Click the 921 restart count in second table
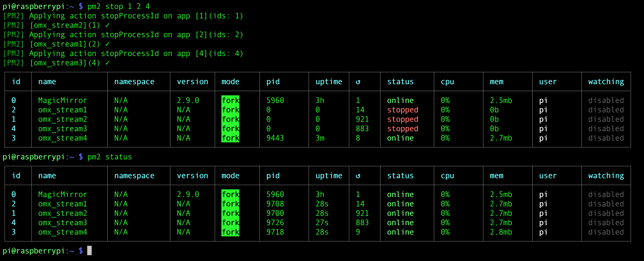 click(362, 213)
